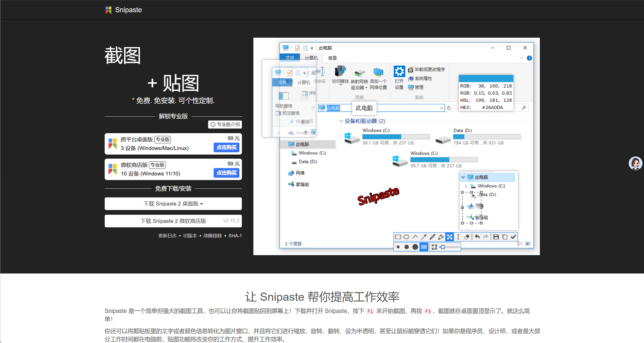Collapse the 设备和驱动器 (2) group
Viewport: 644px width, 343px height.
[x=341, y=121]
